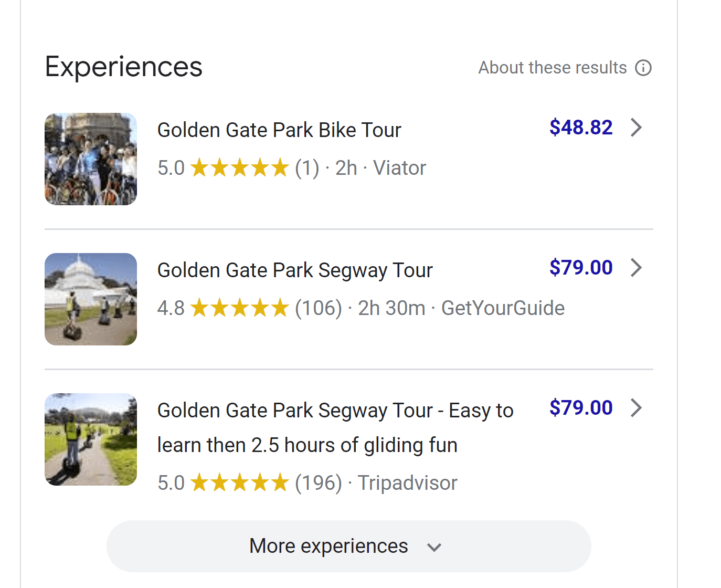
Task: Open the Golden Gate Park Segway Tour title
Action: coord(295,270)
